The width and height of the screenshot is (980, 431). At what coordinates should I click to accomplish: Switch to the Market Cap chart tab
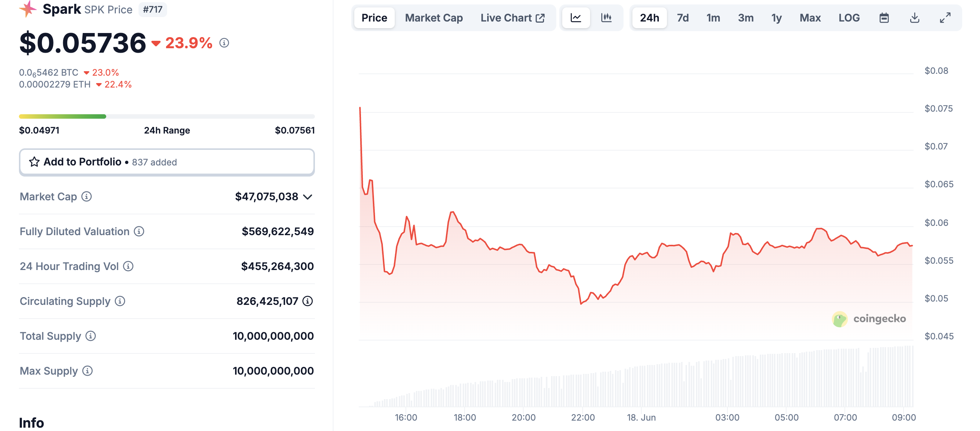[434, 18]
